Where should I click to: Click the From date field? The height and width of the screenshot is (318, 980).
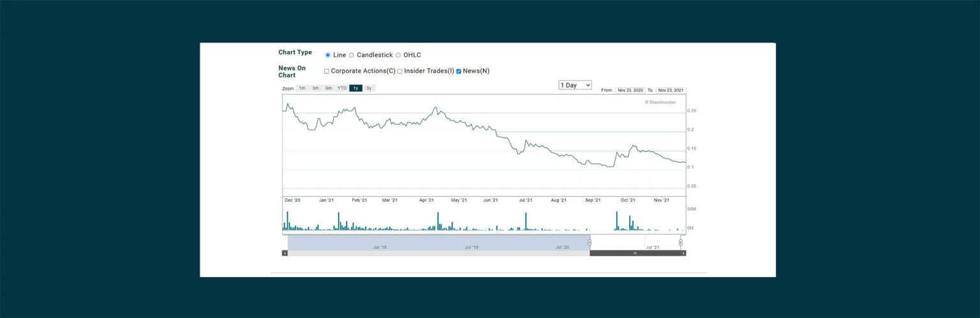click(630, 90)
